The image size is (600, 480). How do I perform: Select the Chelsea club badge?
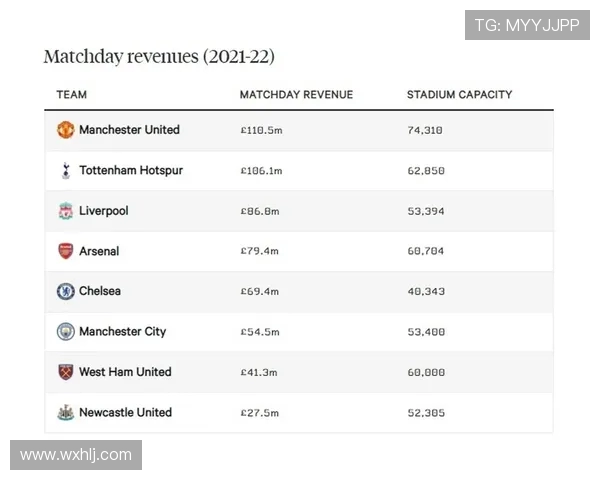[x=65, y=291]
